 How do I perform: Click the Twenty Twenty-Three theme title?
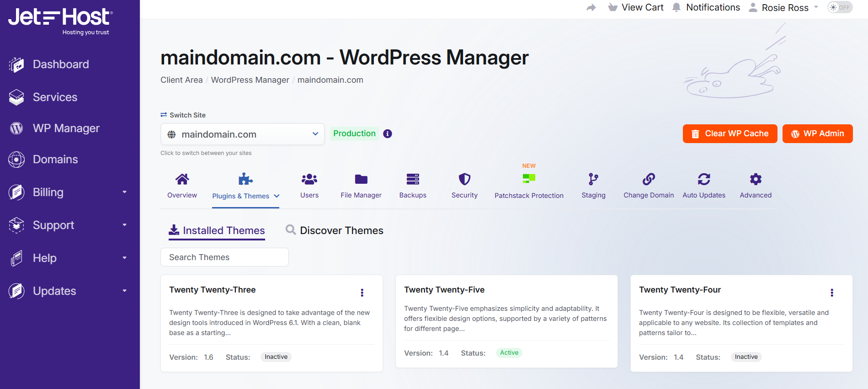coord(213,290)
